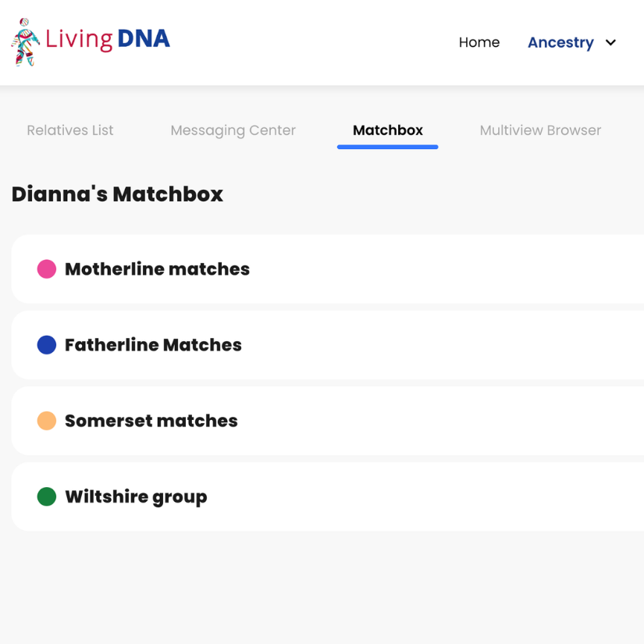Select the blue Fatherline Matches dot
644x644 pixels.
pos(46,344)
